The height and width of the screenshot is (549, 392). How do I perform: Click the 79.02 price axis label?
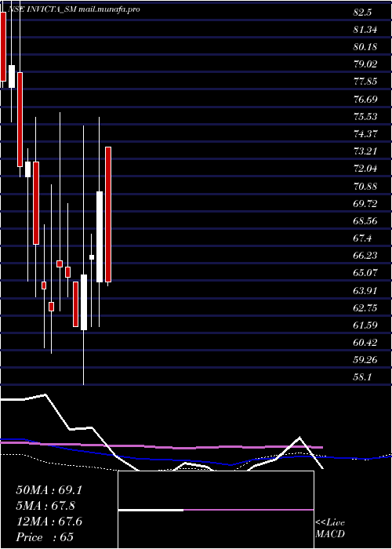tap(365, 64)
